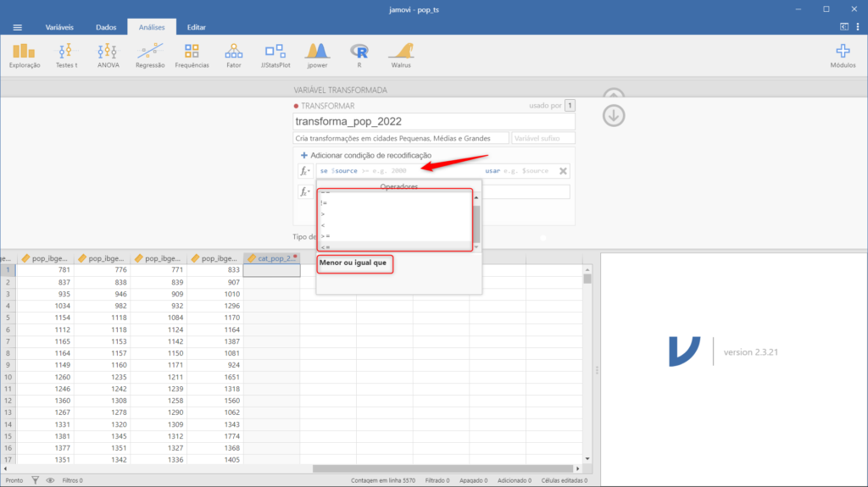
Task: Click cell with value 1296
Action: (214, 306)
